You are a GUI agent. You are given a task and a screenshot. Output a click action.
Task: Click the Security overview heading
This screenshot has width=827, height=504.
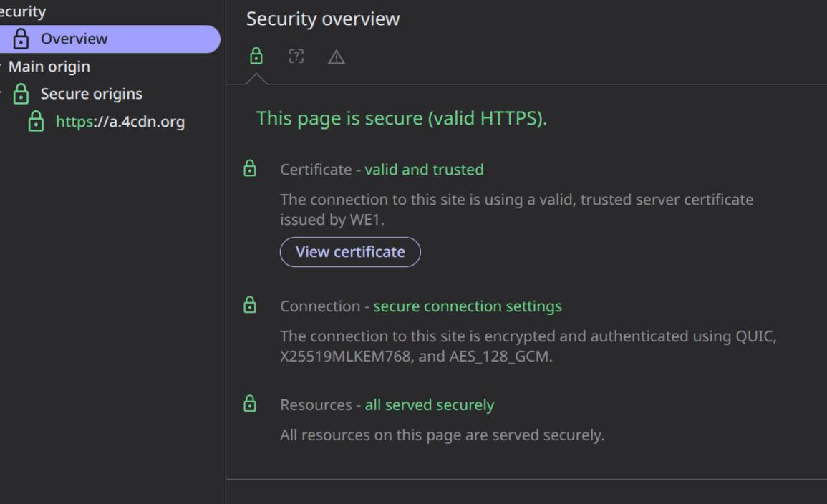pyautogui.click(x=323, y=19)
